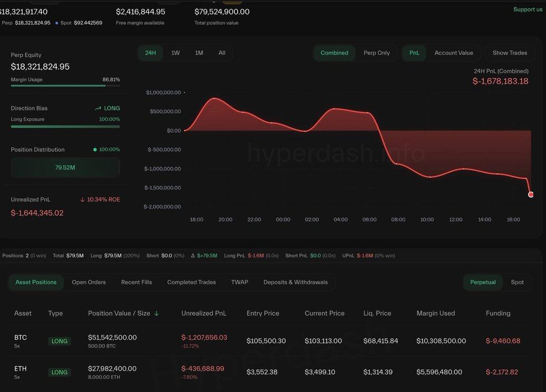This screenshot has height=392, width=546.
Task: Click the Support us link
Action: tap(527, 10)
